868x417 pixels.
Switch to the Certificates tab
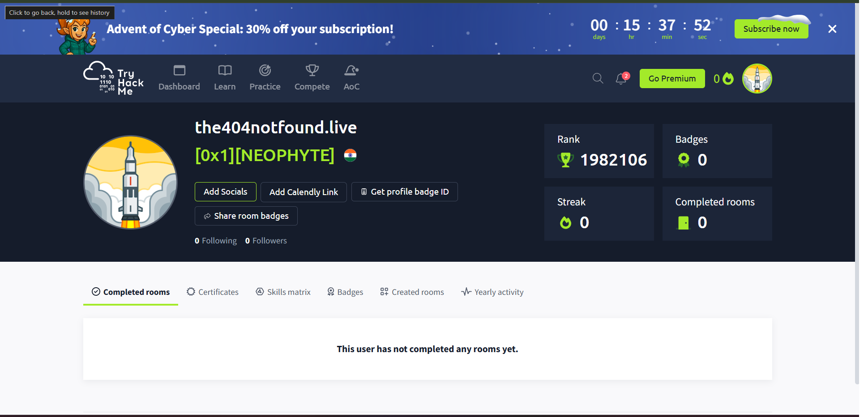(x=213, y=292)
